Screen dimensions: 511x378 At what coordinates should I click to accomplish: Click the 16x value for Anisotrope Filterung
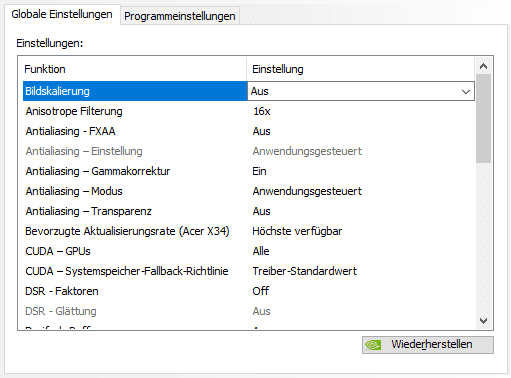coord(262,111)
